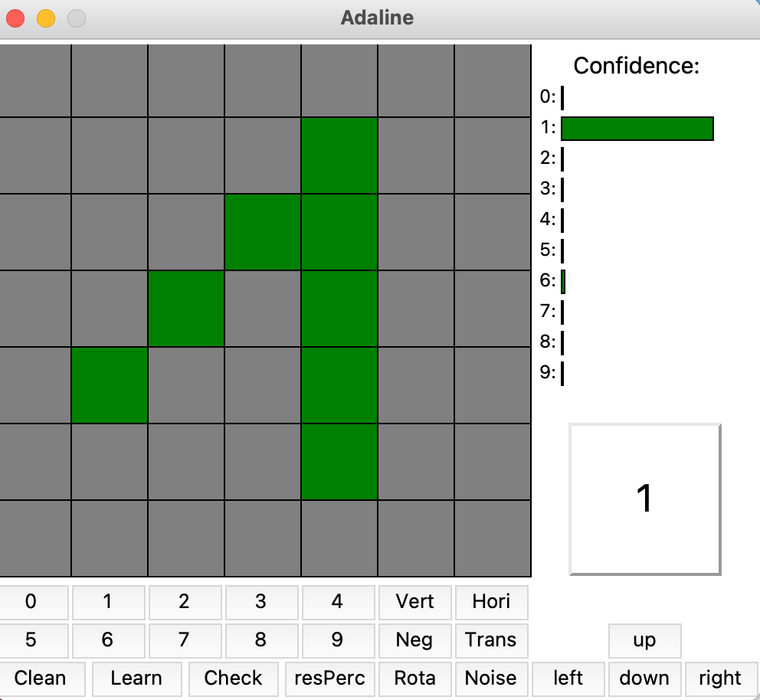The image size is (760, 700).
Task: Shift the pattern right
Action: (x=720, y=678)
